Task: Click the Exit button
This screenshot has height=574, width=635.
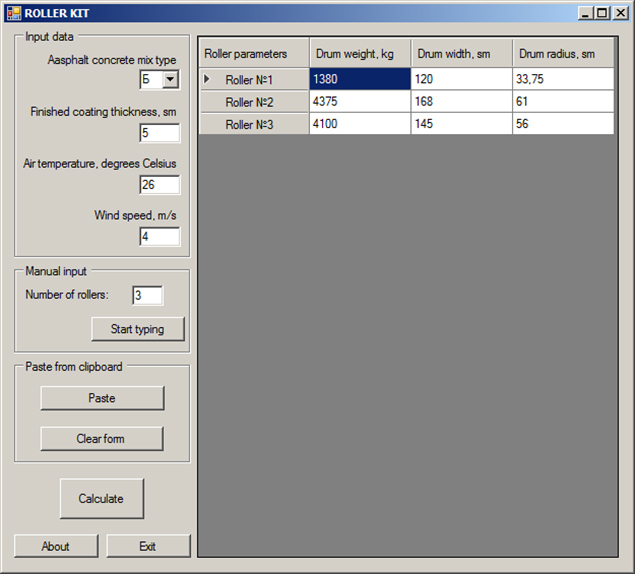Action: tap(148, 546)
